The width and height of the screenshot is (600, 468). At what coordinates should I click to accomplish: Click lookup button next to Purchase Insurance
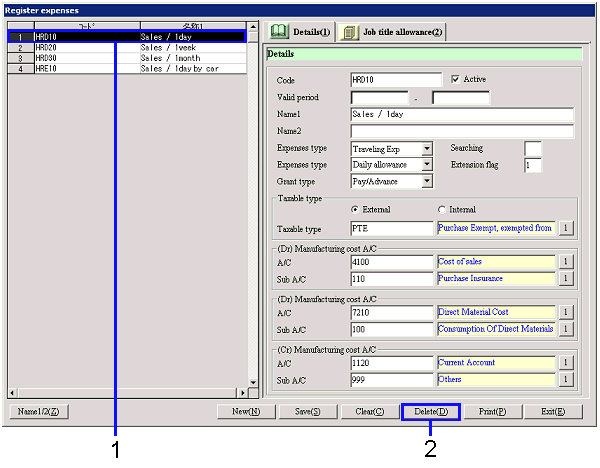[x=565, y=278]
